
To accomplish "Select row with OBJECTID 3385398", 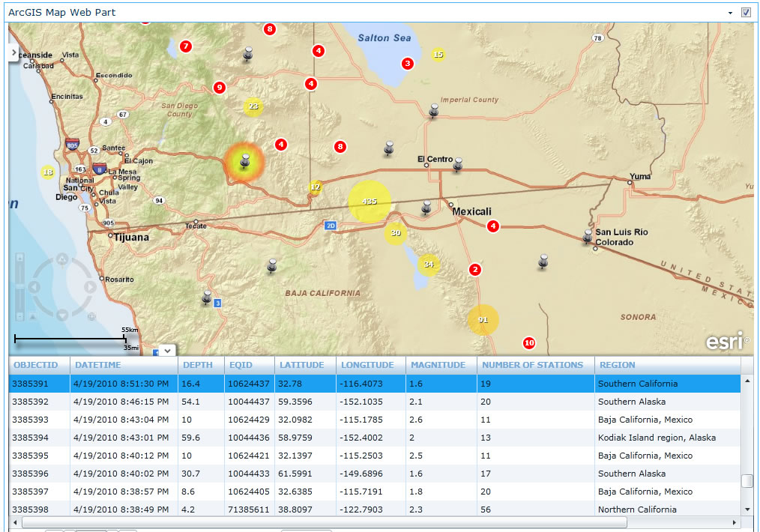I will click(375, 510).
